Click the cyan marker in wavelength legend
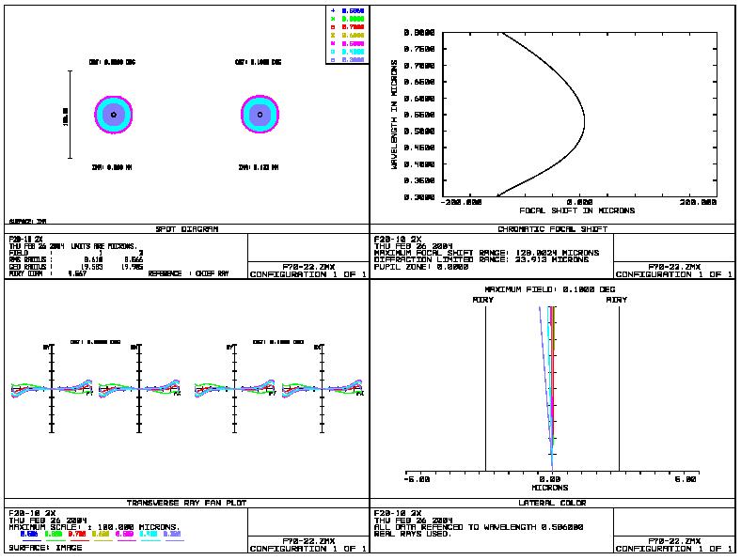Viewport: 741px width, 560px height. tap(332, 52)
